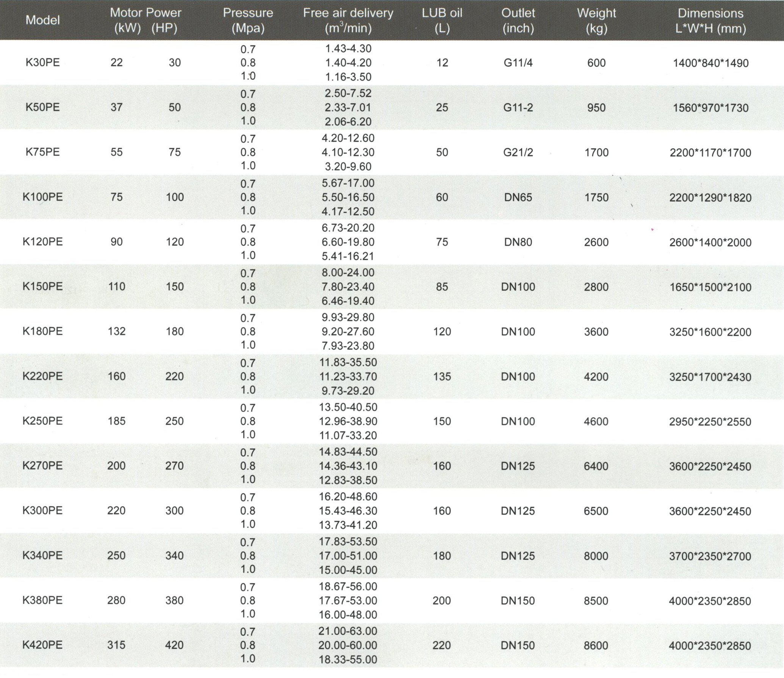Viewport: 784px width, 678px height.
Task: Select the K250PE model row label
Action: click(x=42, y=421)
